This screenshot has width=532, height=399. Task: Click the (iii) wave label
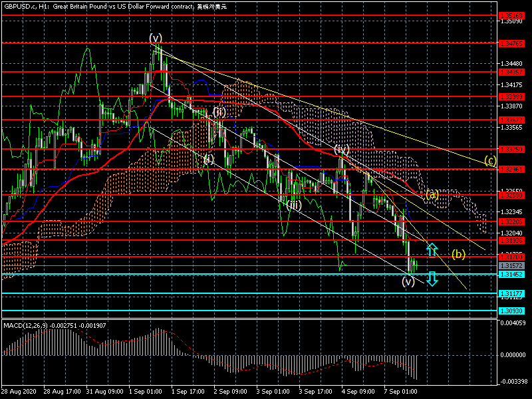click(294, 205)
